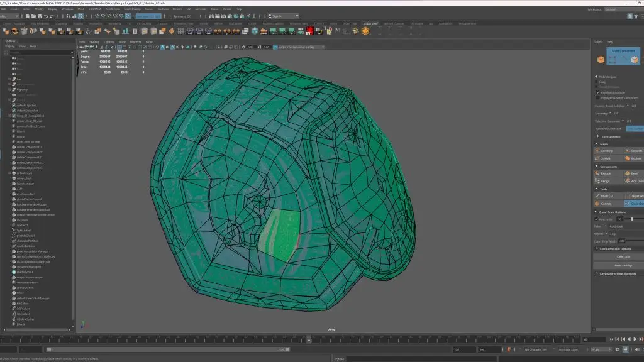644x362 pixels.
Task: Select the Connect tool
Action: [x=606, y=204]
